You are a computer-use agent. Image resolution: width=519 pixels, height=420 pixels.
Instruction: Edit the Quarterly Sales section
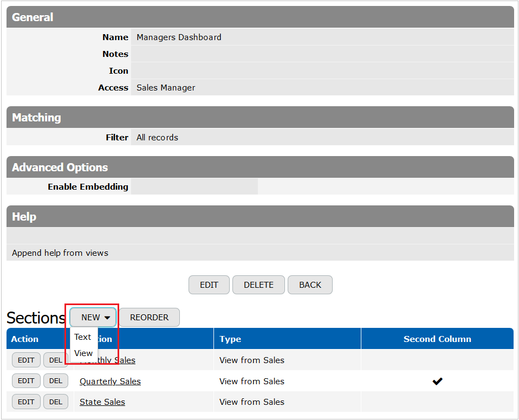pos(26,381)
